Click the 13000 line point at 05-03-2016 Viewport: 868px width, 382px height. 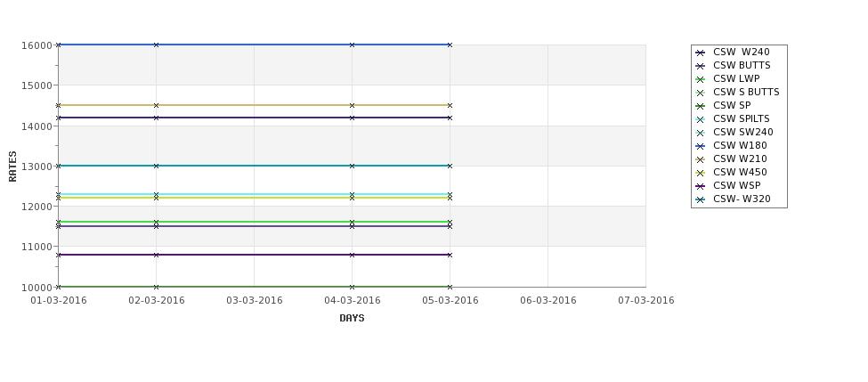tap(450, 166)
